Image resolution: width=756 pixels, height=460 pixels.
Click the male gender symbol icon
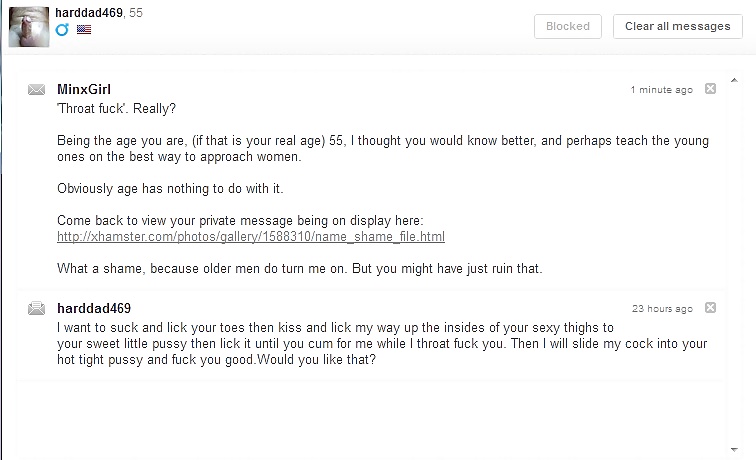pyautogui.click(x=62, y=29)
